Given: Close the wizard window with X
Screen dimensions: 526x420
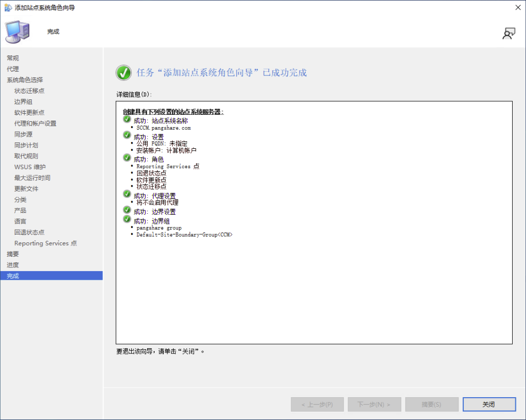Looking at the screenshot, I should pyautogui.click(x=518, y=7).
